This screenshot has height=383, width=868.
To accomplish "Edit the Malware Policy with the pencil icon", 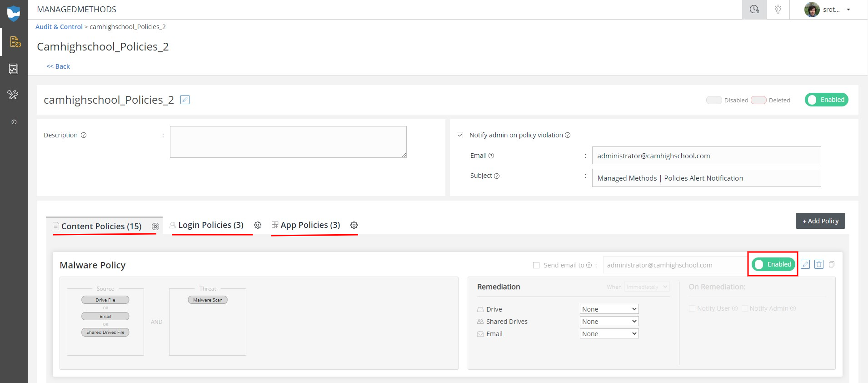I will pyautogui.click(x=805, y=264).
